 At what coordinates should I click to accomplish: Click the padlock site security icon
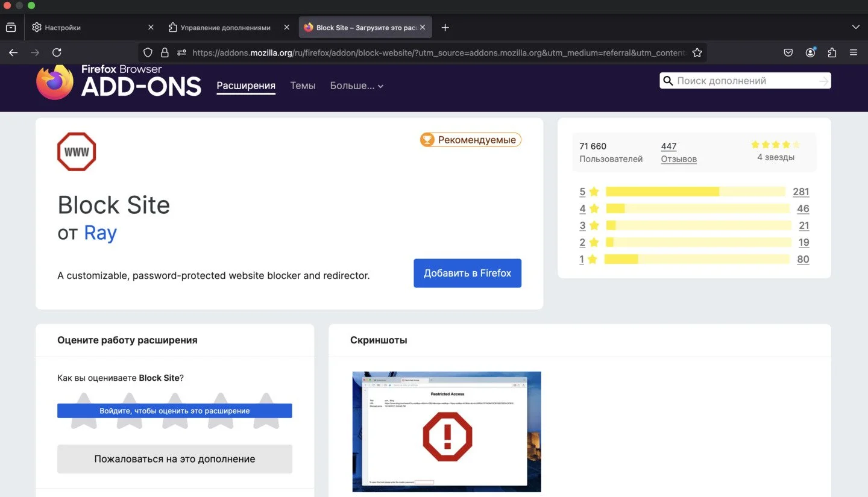[x=165, y=52]
